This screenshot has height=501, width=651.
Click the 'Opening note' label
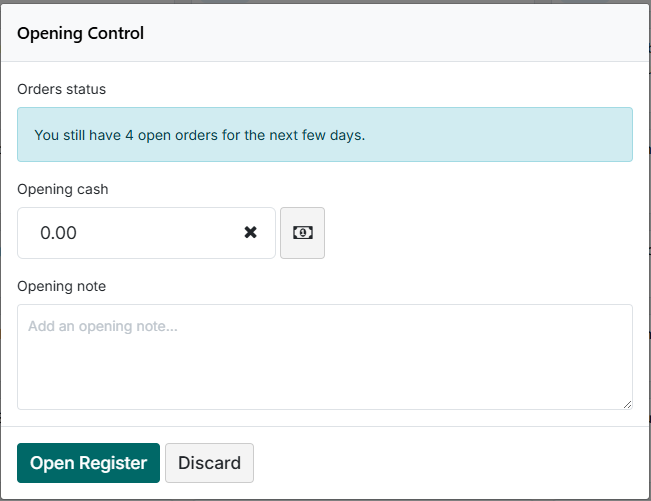click(61, 286)
